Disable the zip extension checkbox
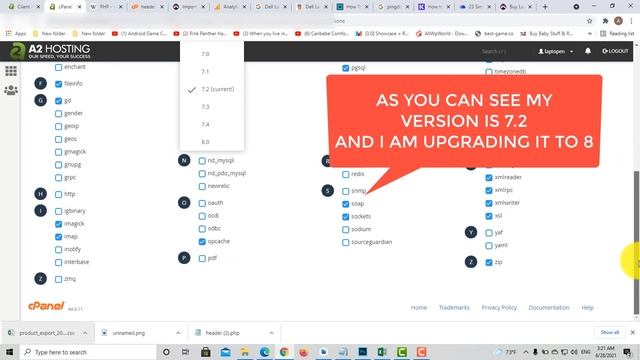 (489, 262)
